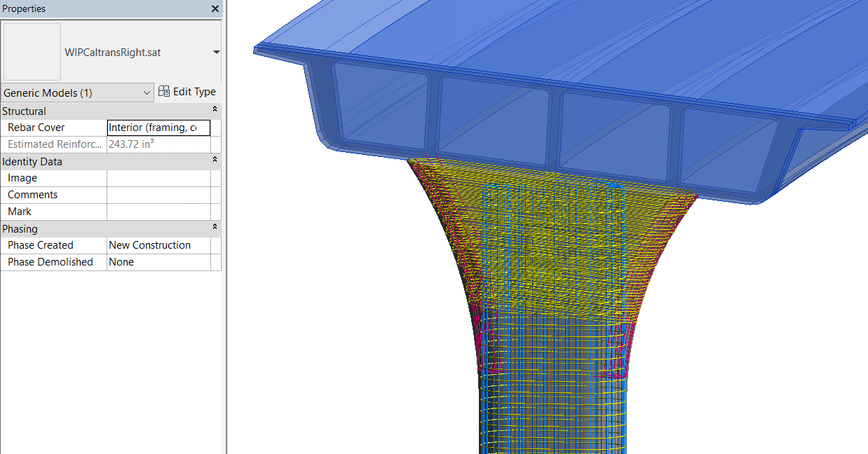The width and height of the screenshot is (868, 454).
Task: Collapse the Identity Data section
Action: (215, 161)
